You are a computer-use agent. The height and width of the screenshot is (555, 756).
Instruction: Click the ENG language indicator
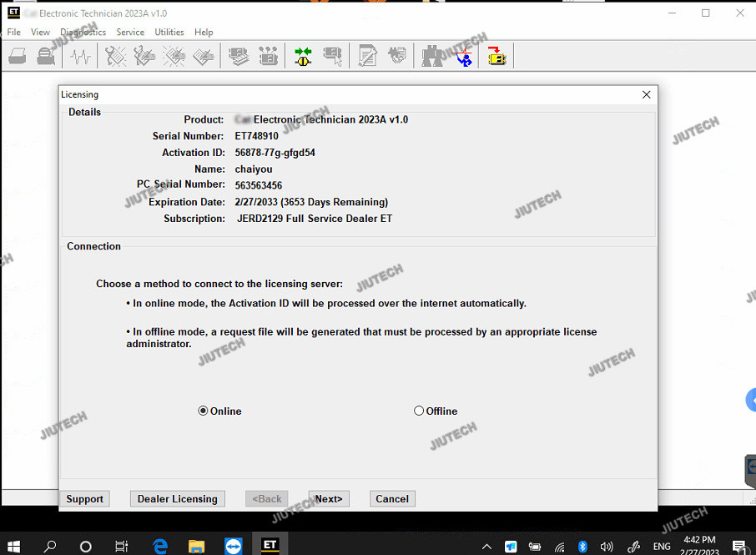tap(662, 547)
